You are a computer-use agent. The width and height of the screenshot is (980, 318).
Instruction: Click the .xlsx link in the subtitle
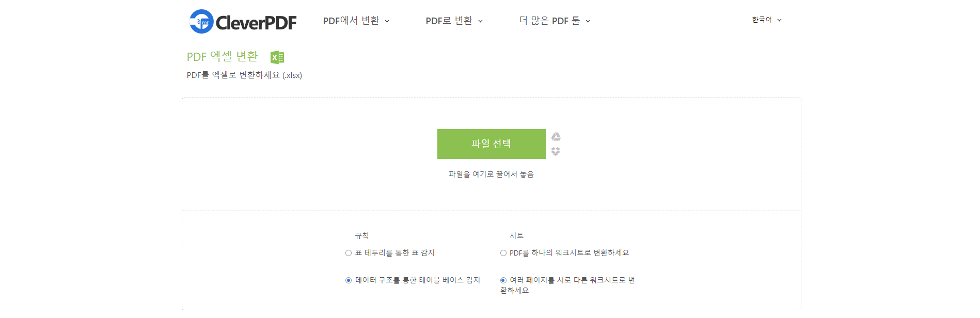click(293, 75)
